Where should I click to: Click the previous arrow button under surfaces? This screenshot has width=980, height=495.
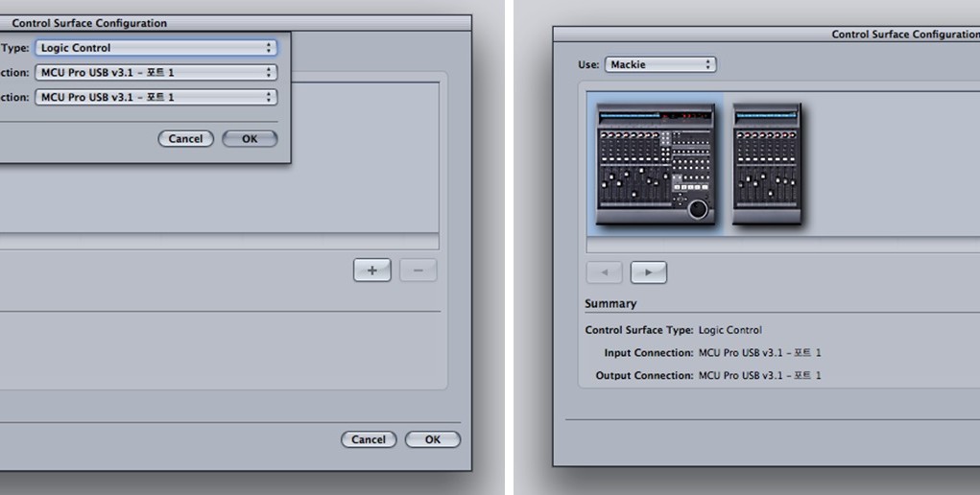coord(604,272)
